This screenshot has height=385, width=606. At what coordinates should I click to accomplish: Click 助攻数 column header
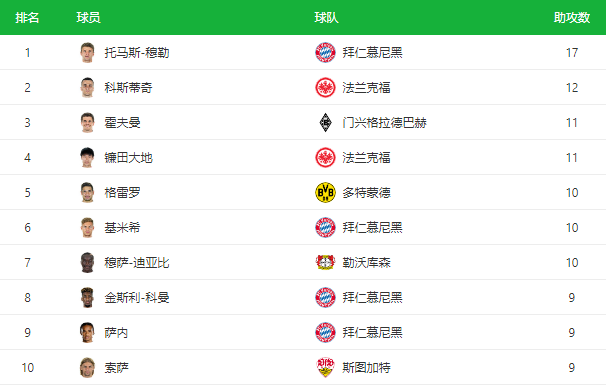pos(572,17)
